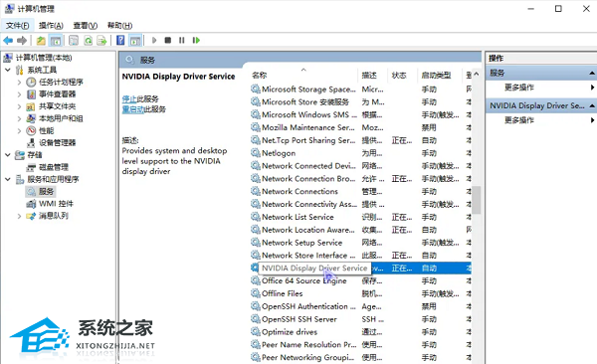Click the Start Service play icon
This screenshot has width=597, height=364.
click(154, 40)
